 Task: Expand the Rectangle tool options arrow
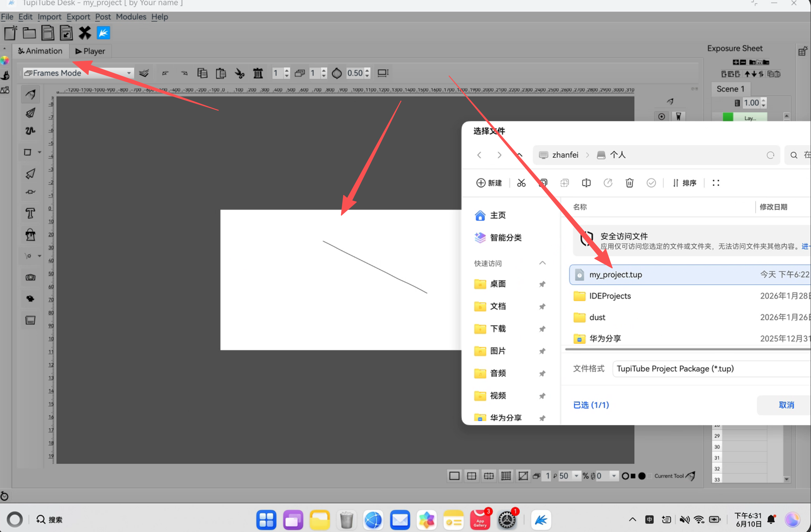point(39,152)
